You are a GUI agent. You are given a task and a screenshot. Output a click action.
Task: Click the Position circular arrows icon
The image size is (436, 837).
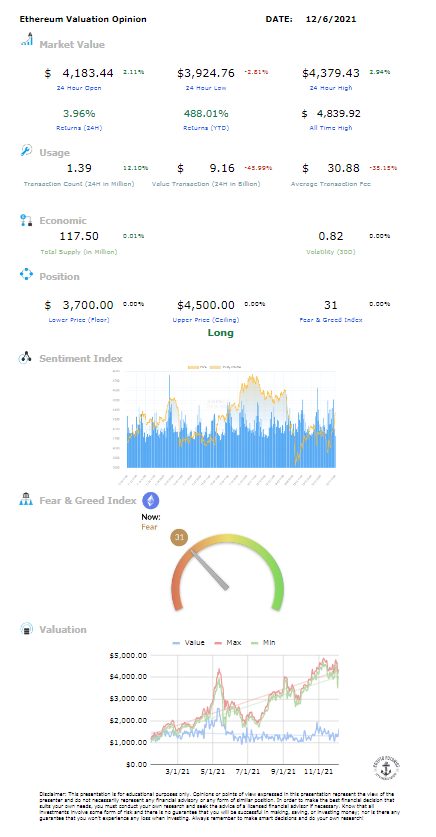pos(27,275)
